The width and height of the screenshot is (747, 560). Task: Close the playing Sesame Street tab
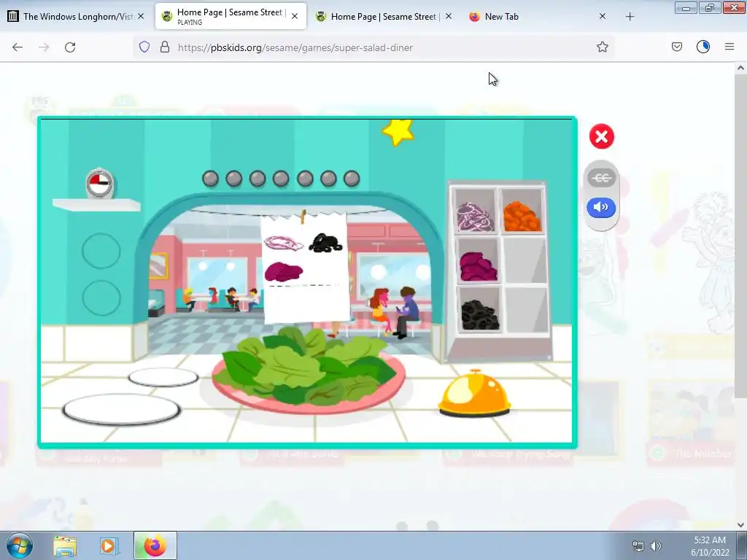[295, 16]
